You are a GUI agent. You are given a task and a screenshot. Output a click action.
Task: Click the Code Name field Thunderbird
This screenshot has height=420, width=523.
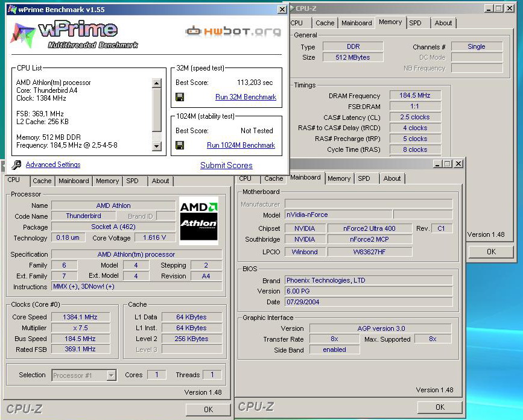(x=83, y=216)
